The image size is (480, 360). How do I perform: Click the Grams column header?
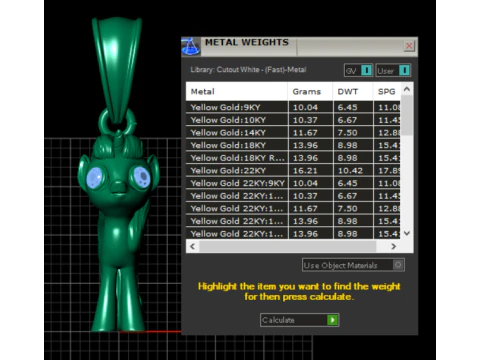[x=310, y=91]
